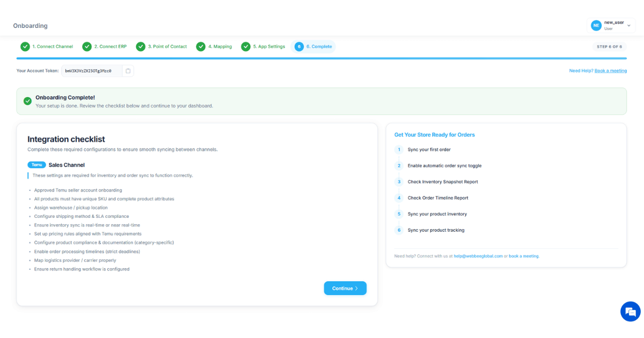Click the Temu channel badge
The width and height of the screenshot is (644, 338).
click(36, 165)
